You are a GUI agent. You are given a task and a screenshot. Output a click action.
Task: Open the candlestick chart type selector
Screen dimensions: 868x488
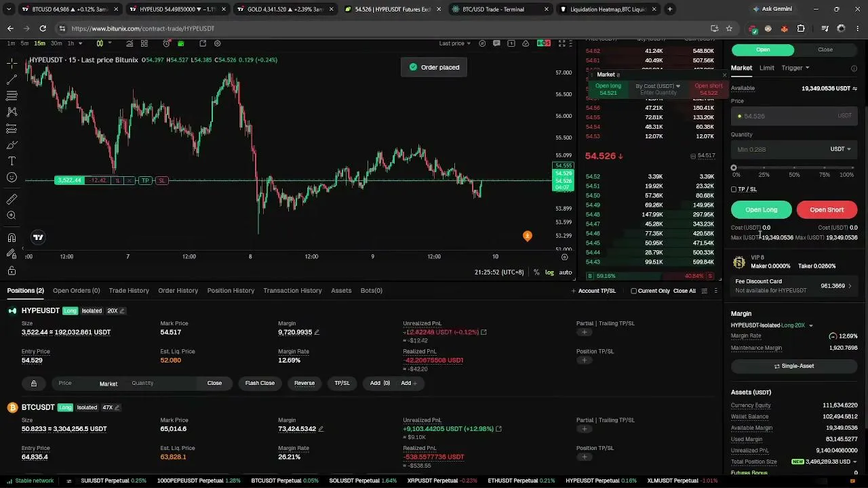click(100, 43)
